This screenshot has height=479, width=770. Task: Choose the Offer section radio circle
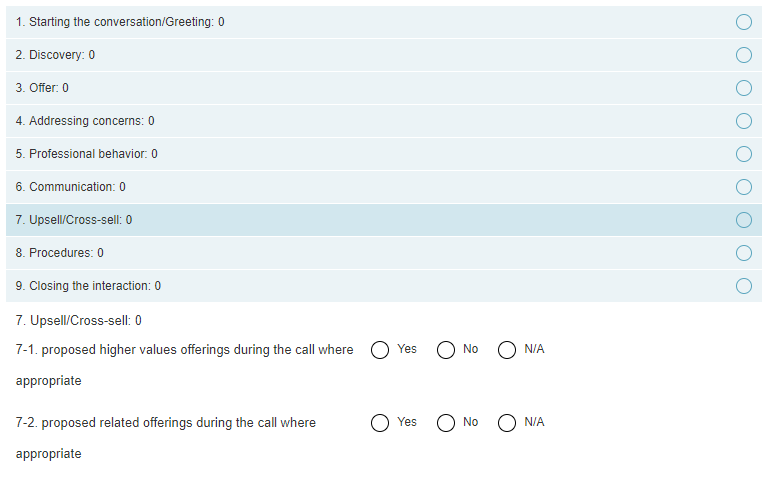[x=743, y=88]
